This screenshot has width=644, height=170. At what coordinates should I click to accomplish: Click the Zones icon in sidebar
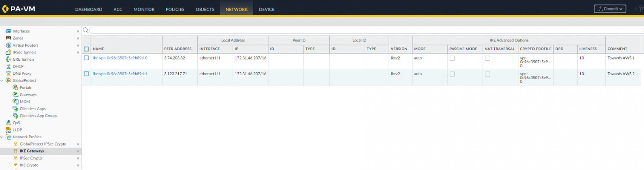pyautogui.click(x=8, y=38)
